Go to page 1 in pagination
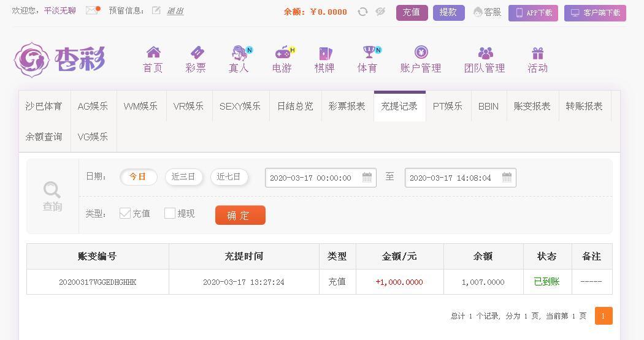The height and width of the screenshot is (340, 644). (x=604, y=316)
